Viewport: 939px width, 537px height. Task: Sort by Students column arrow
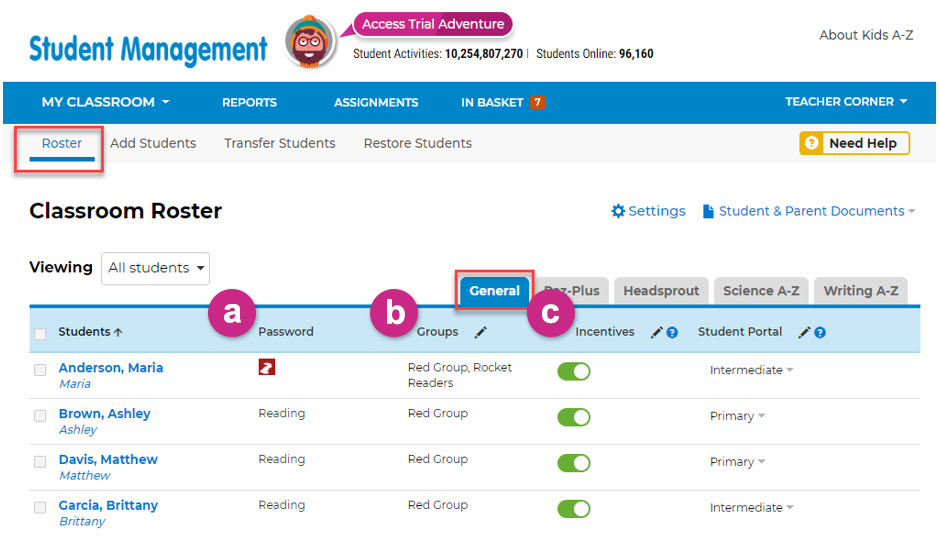click(x=118, y=332)
